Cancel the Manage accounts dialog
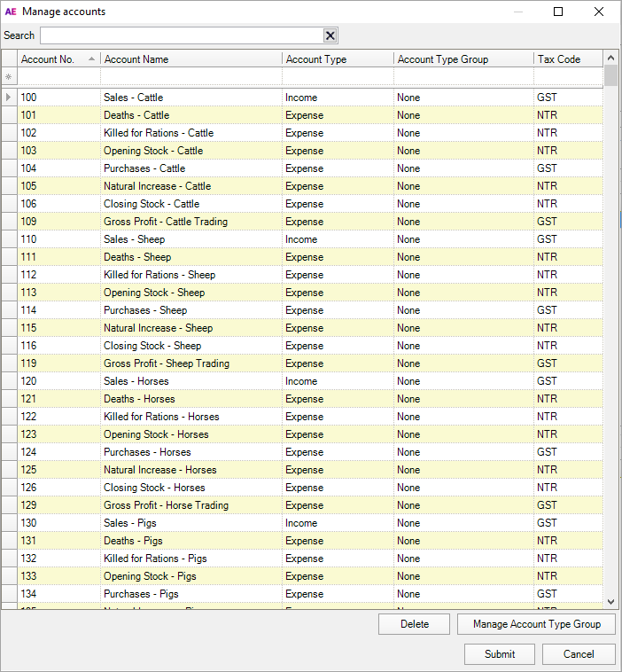Screen dimensions: 622x672 point(580,654)
